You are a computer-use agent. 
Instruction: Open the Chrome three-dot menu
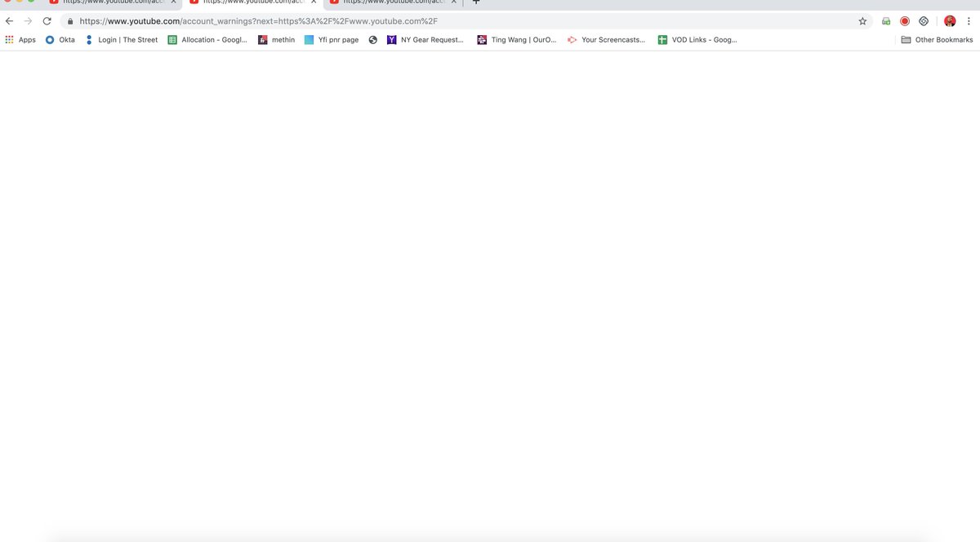pos(970,21)
